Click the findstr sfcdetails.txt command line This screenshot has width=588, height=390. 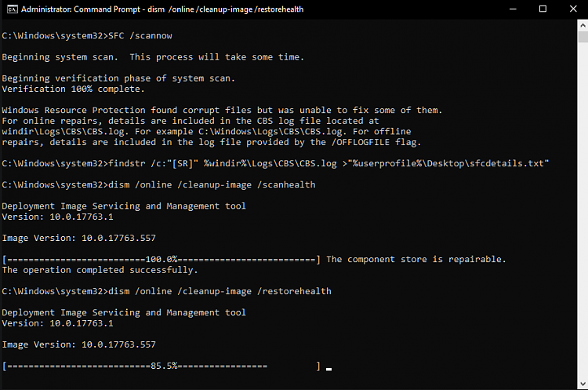(275, 164)
